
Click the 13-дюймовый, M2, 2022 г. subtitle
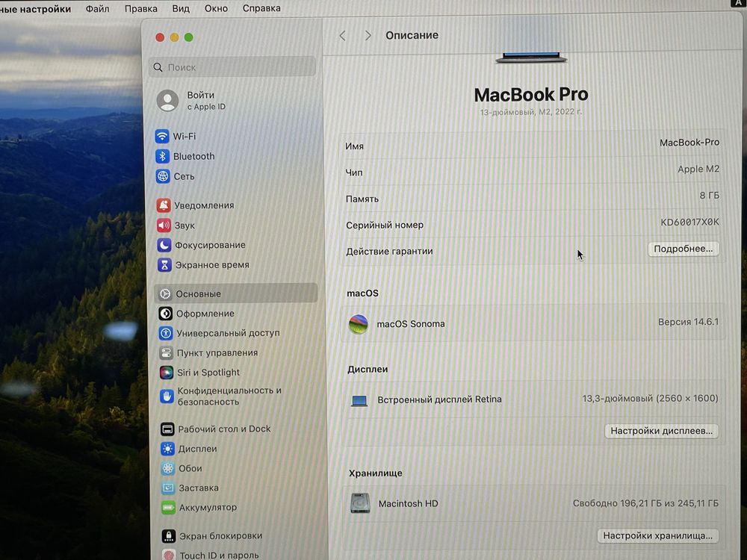pos(531,113)
